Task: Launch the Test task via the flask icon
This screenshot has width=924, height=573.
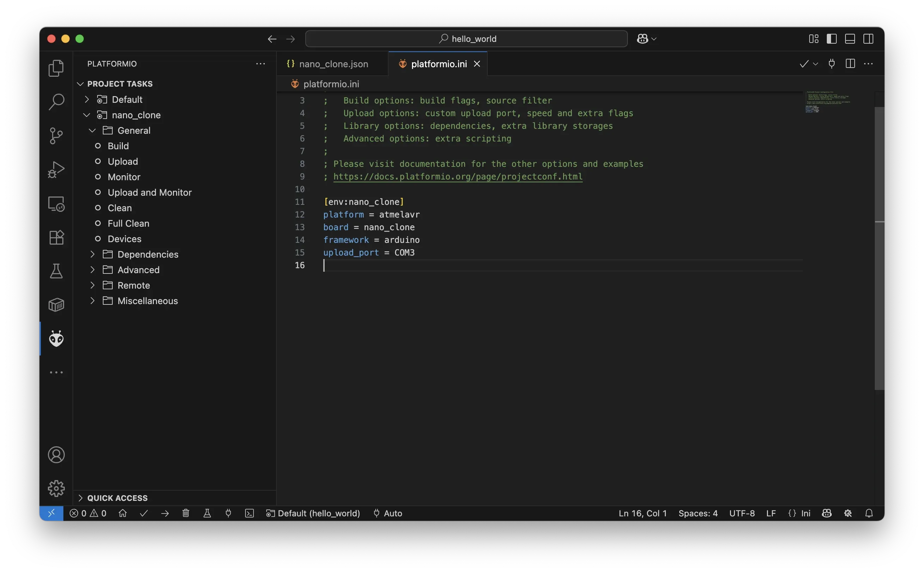Action: click(x=207, y=513)
